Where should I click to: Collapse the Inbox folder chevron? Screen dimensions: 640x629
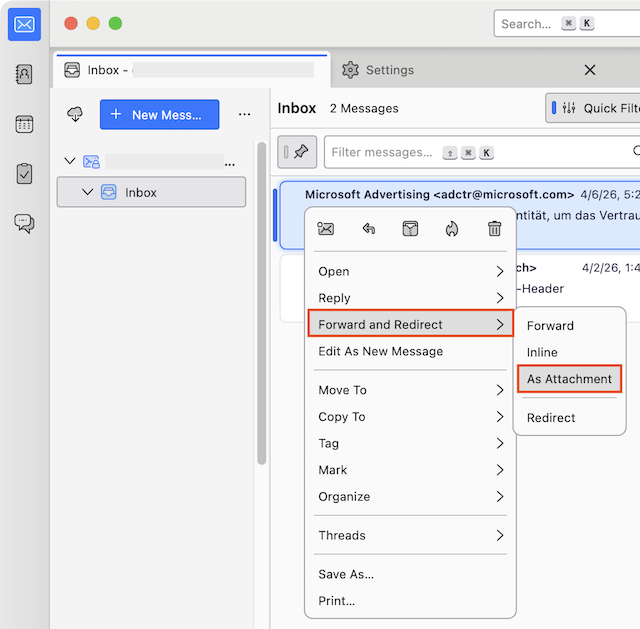coord(88,192)
